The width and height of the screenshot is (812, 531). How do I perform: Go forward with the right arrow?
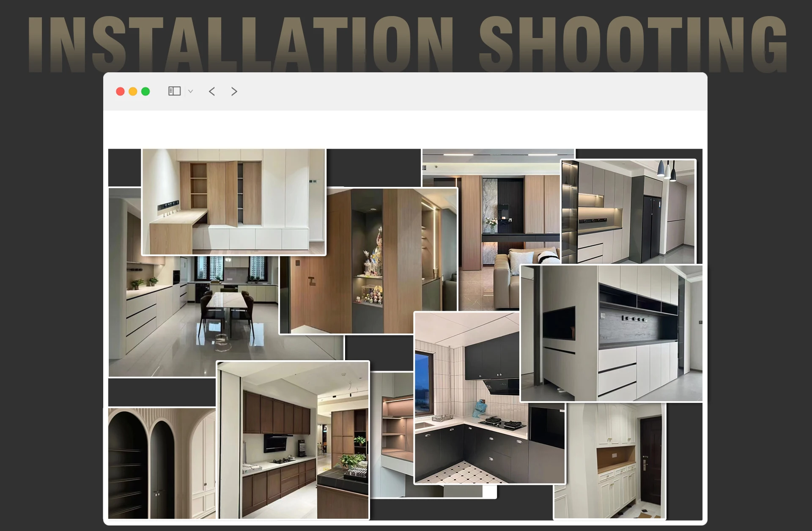tap(234, 91)
